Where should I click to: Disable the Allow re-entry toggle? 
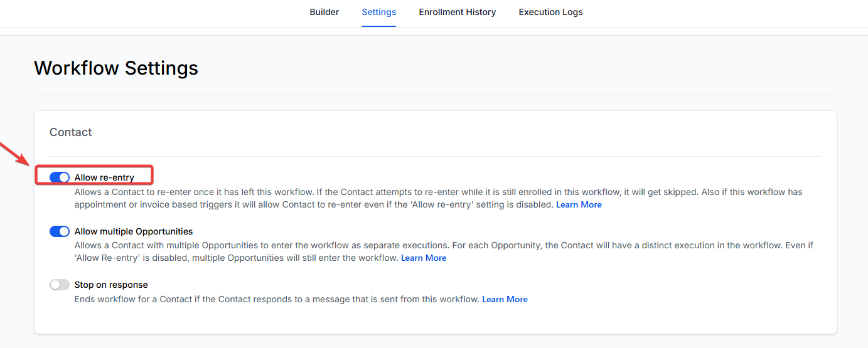coord(60,177)
